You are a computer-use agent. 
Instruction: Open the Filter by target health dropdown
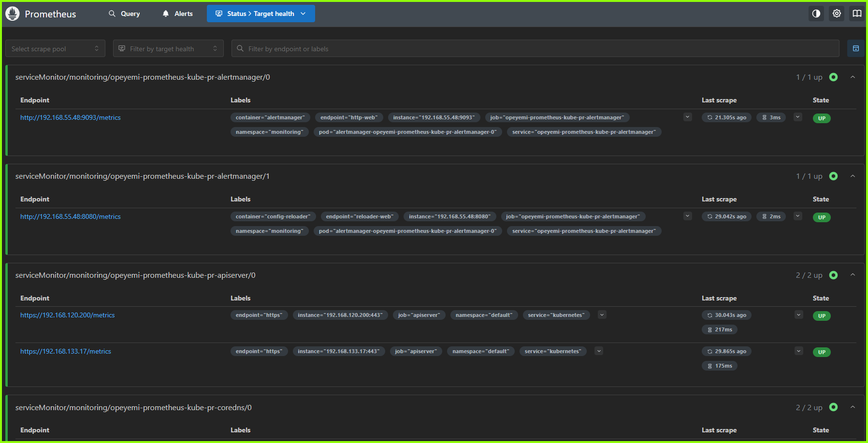pos(168,48)
